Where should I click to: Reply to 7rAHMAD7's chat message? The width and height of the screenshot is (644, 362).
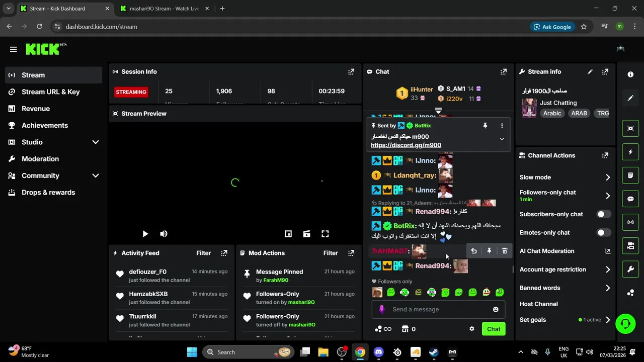[x=473, y=251]
